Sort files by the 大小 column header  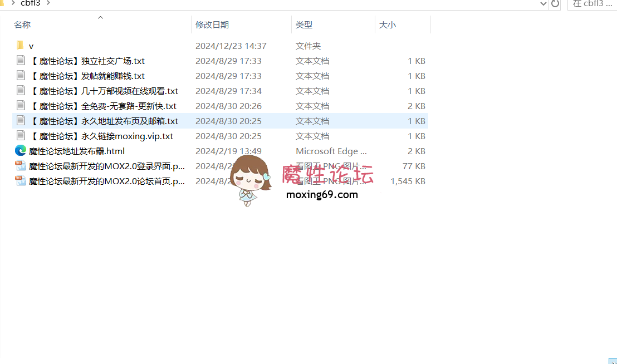388,25
